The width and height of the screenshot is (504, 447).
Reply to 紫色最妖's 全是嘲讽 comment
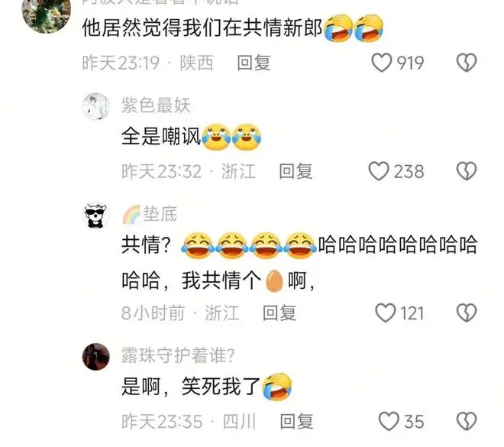[296, 171]
